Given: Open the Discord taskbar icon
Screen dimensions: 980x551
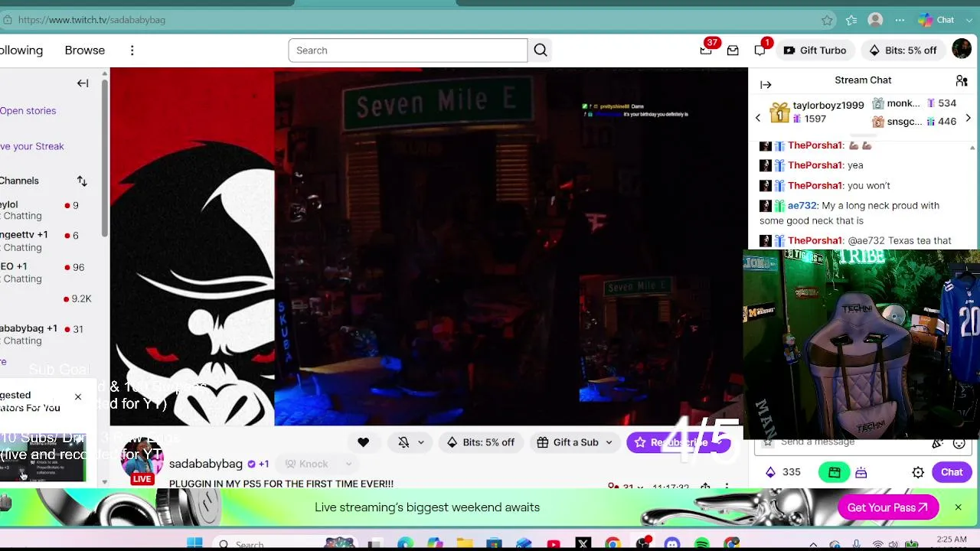Looking at the screenshot, I should [672, 544].
